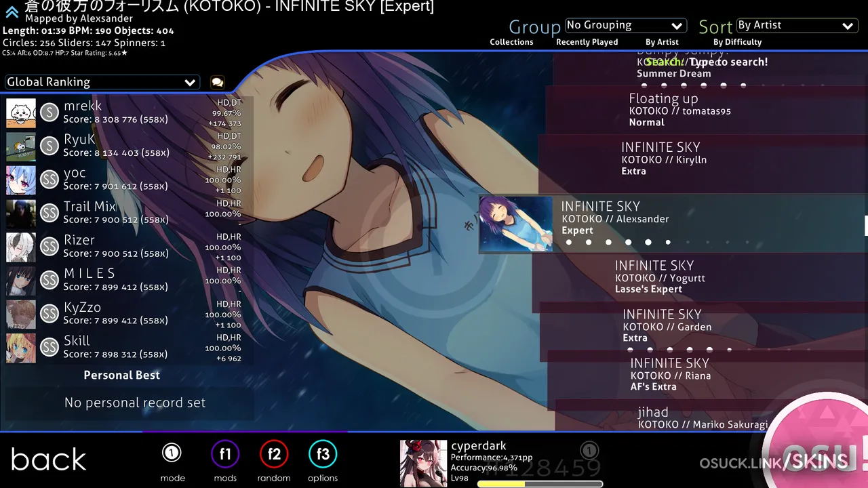Click the level progress bar under cyperdark

[540, 484]
